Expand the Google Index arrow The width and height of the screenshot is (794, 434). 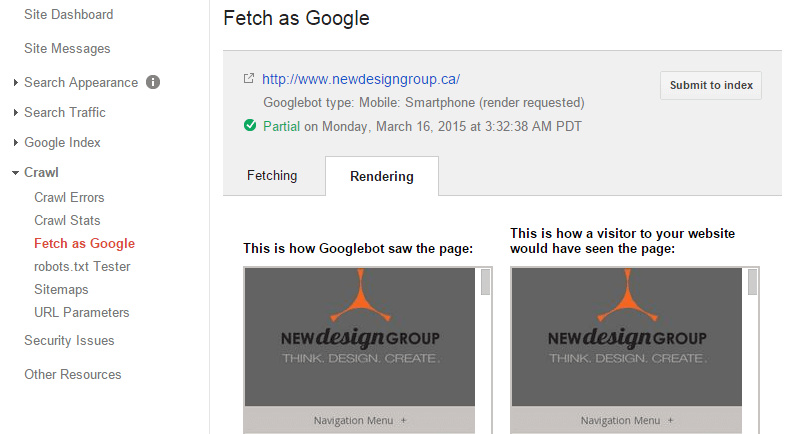pos(16,143)
